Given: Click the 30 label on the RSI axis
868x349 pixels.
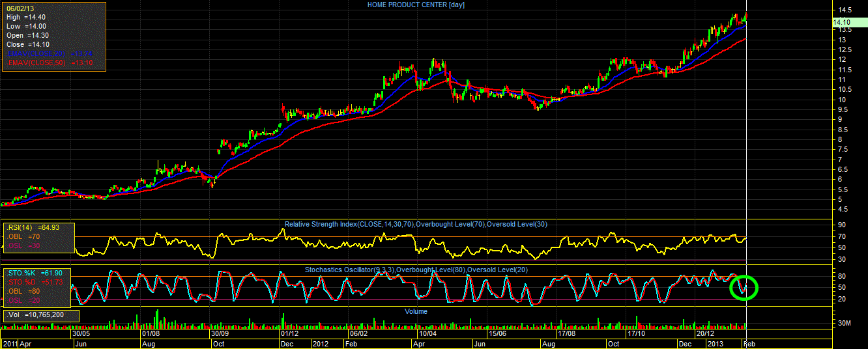Looking at the screenshot, I should pos(842,260).
